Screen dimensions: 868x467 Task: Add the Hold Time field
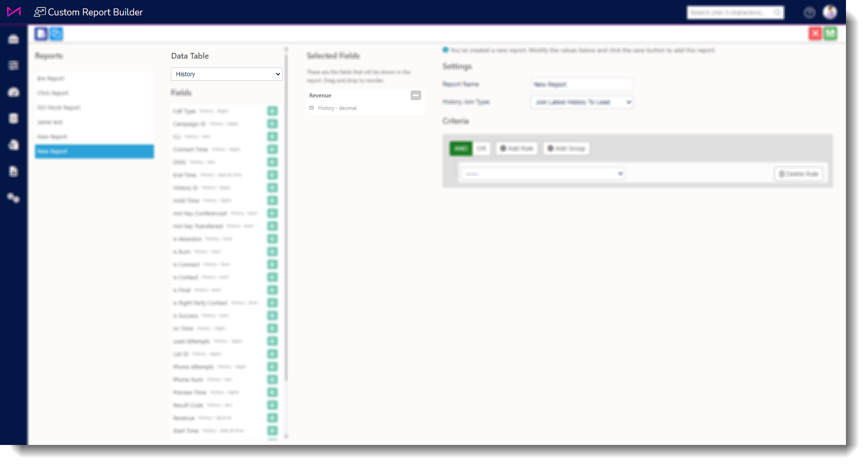coord(273,201)
